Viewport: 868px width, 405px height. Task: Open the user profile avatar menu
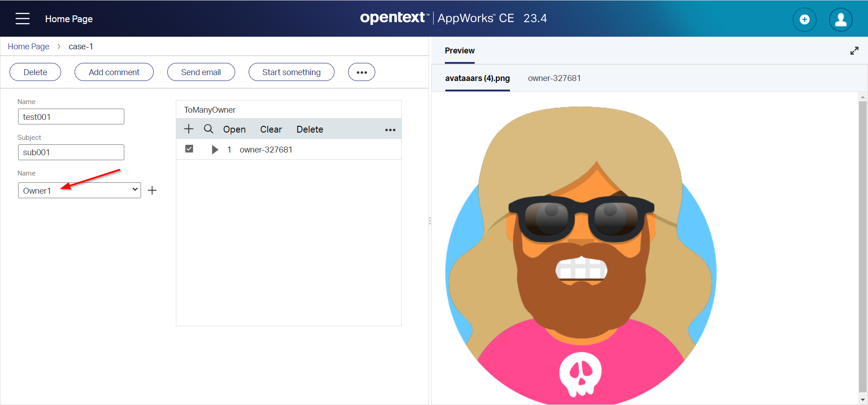click(x=840, y=19)
